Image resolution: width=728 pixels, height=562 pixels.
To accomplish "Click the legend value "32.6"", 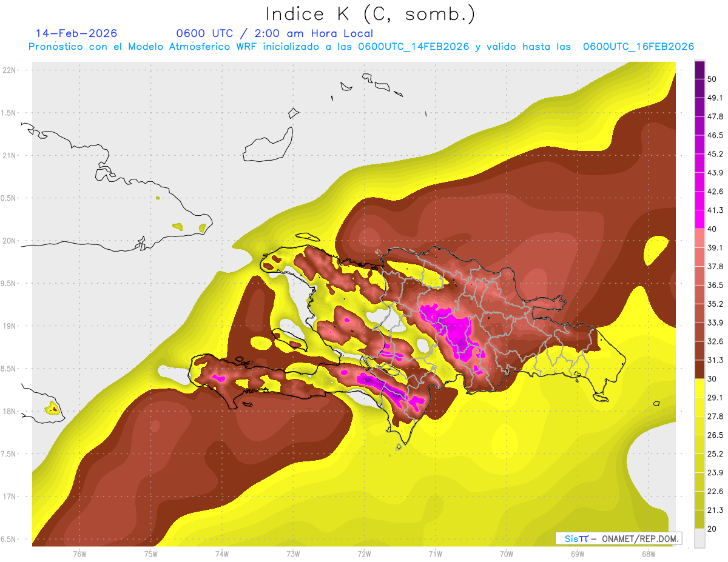I will [715, 341].
